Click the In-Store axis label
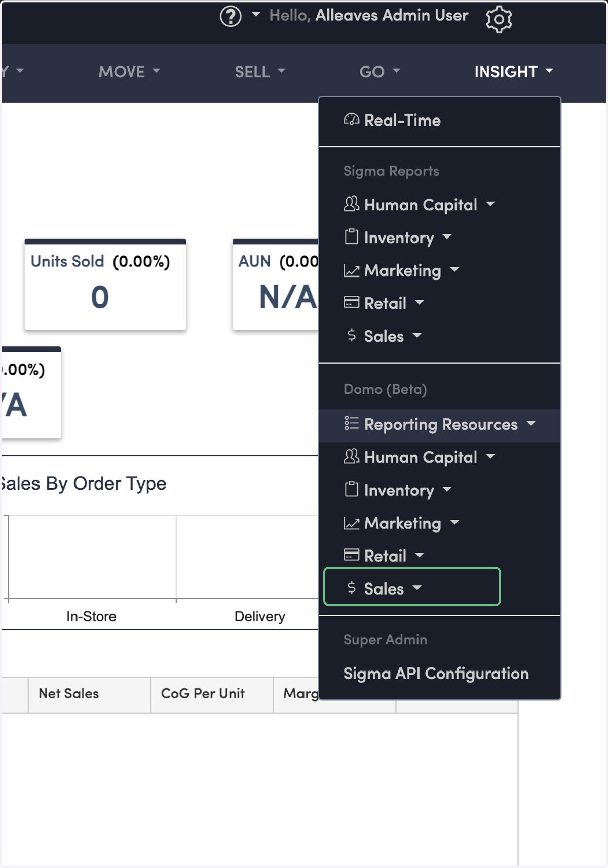This screenshot has width=608, height=868. pos(91,616)
